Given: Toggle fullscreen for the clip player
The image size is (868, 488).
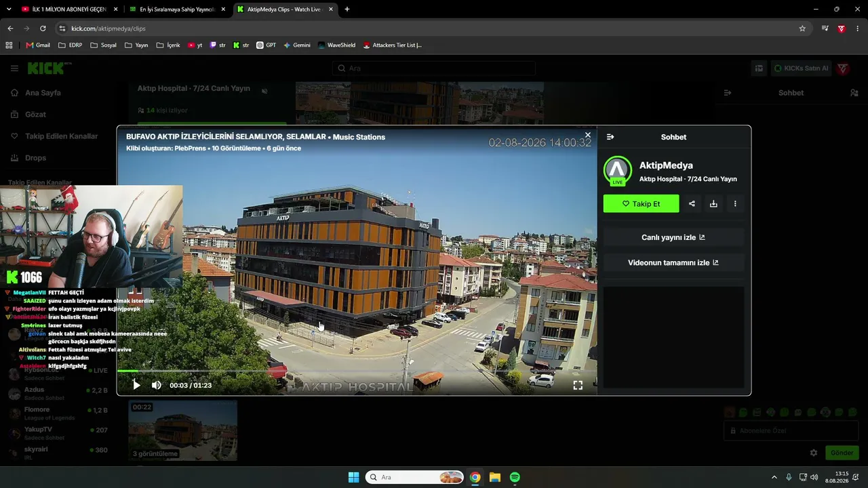Looking at the screenshot, I should (578, 385).
